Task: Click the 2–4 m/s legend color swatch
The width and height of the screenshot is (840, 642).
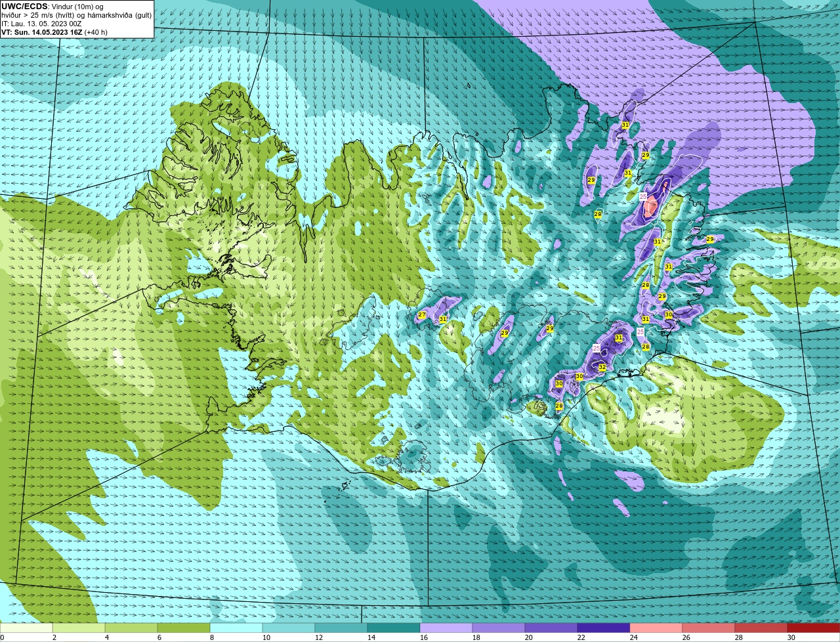Action: click(x=79, y=628)
